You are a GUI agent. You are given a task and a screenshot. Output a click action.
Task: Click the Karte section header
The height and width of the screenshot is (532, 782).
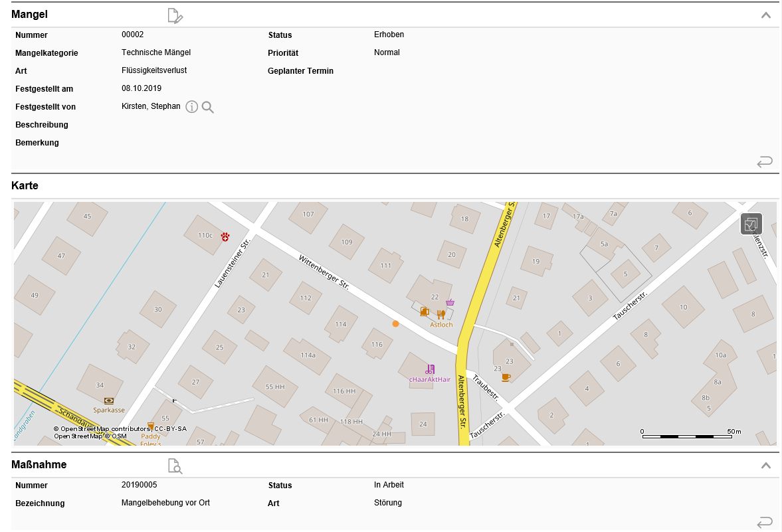pos(25,186)
